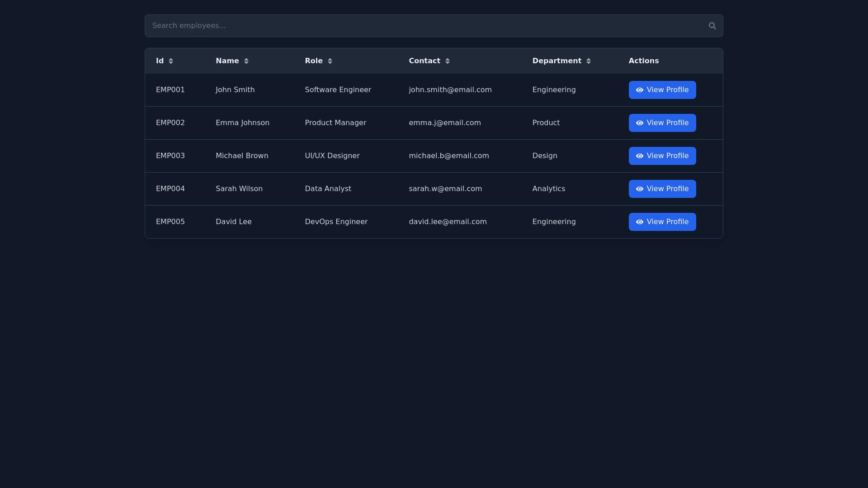This screenshot has width=868, height=488.
Task: Select email john.smith@email.com cell
Action: tap(450, 90)
